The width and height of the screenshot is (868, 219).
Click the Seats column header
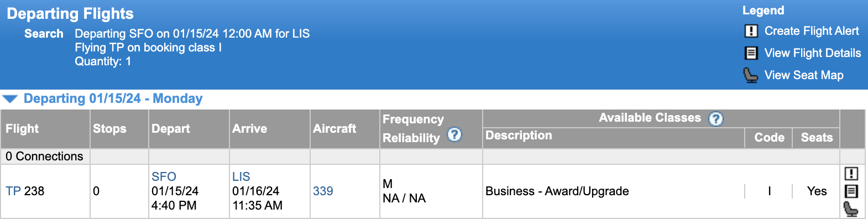(x=817, y=138)
